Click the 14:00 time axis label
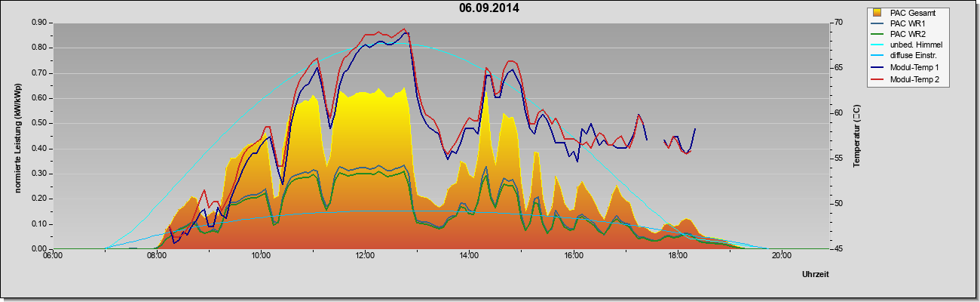The width and height of the screenshot is (980, 302). click(x=469, y=255)
